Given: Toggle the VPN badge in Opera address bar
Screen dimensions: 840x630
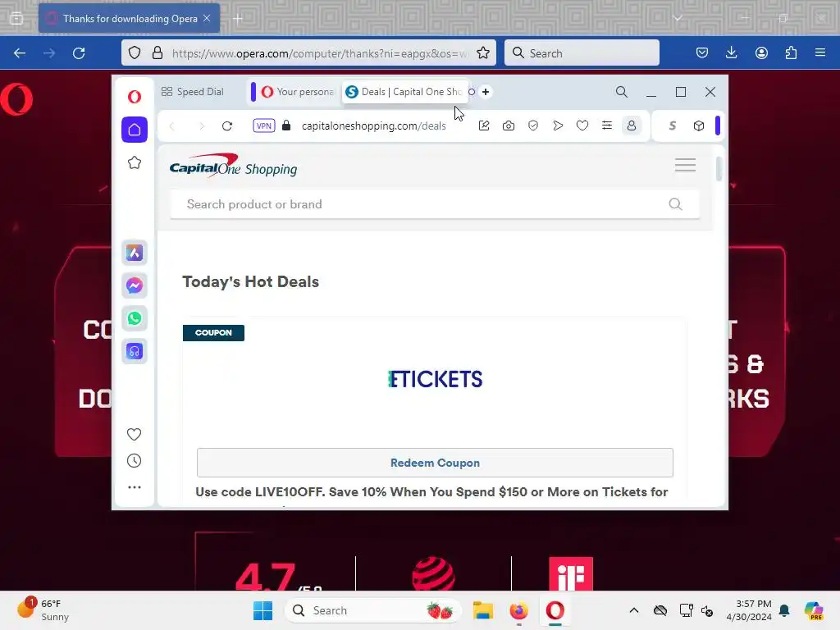Looking at the screenshot, I should tap(264, 126).
